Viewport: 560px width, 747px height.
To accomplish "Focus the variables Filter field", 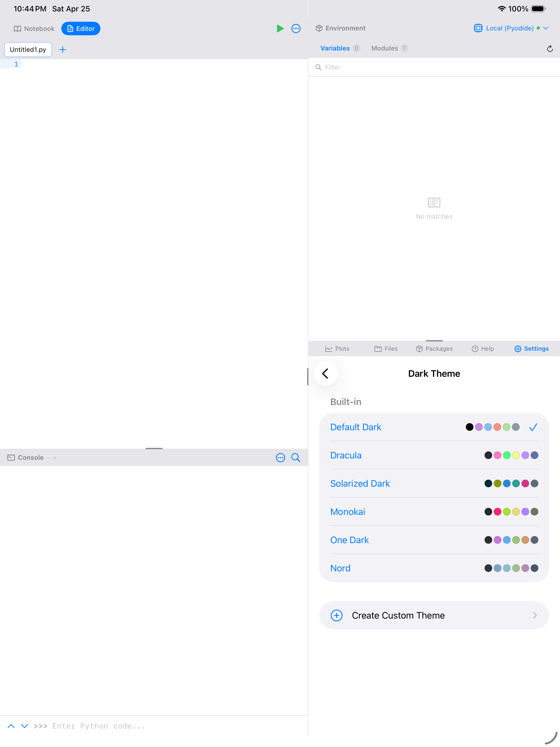I will coord(434,67).
